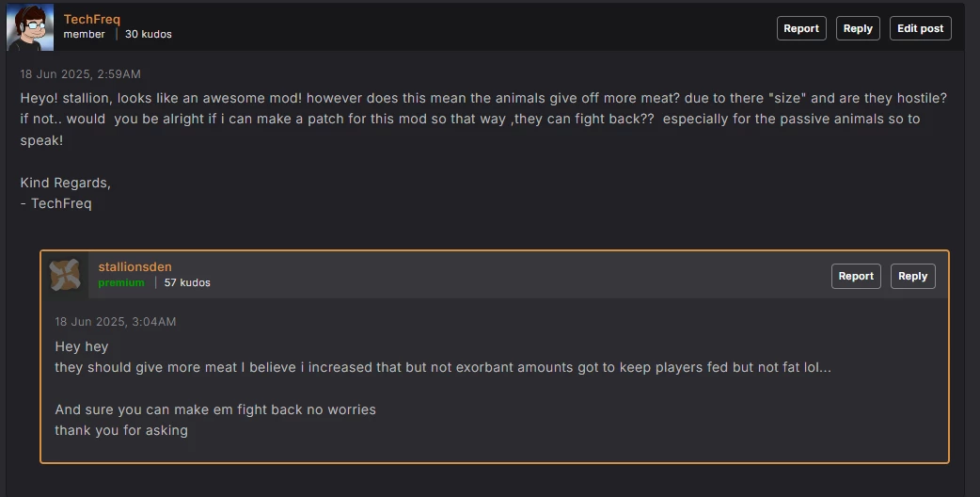Click the member role label
Image resolution: width=980 pixels, height=497 pixels.
[84, 34]
